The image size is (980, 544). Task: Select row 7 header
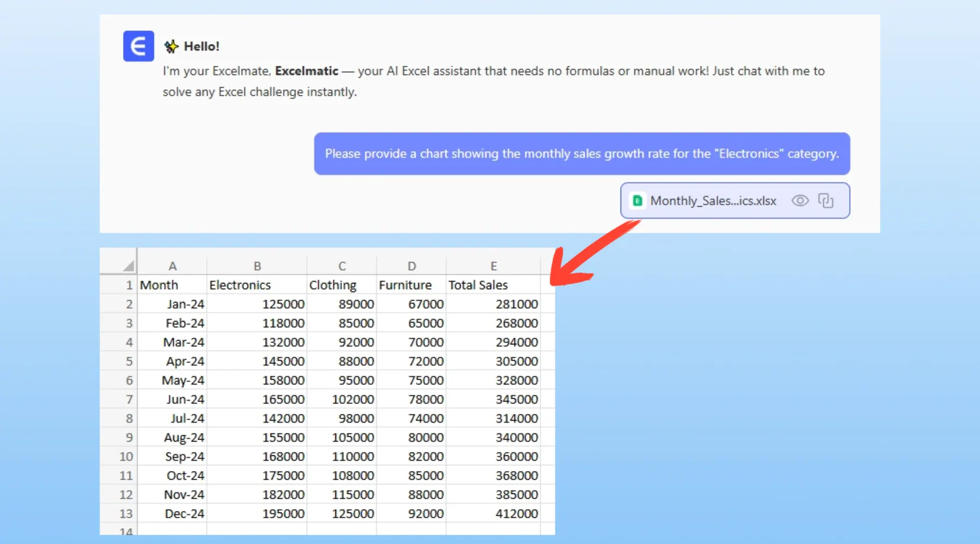128,399
